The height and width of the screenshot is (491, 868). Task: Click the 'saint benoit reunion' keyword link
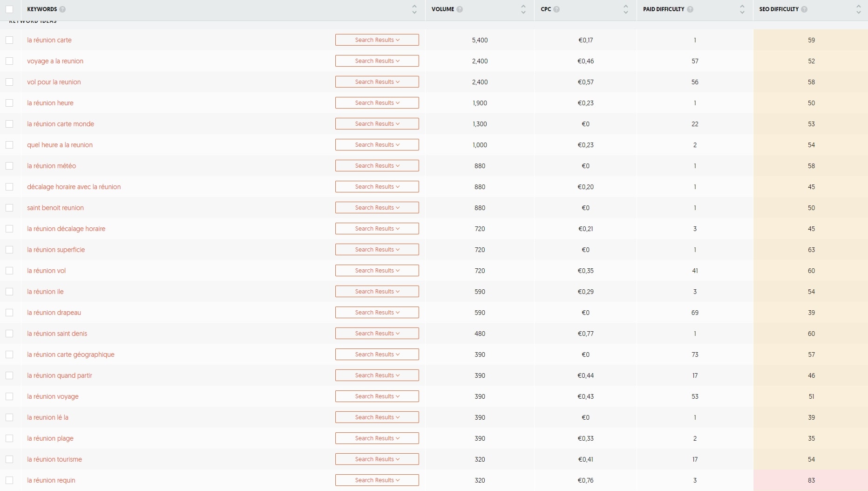55,208
